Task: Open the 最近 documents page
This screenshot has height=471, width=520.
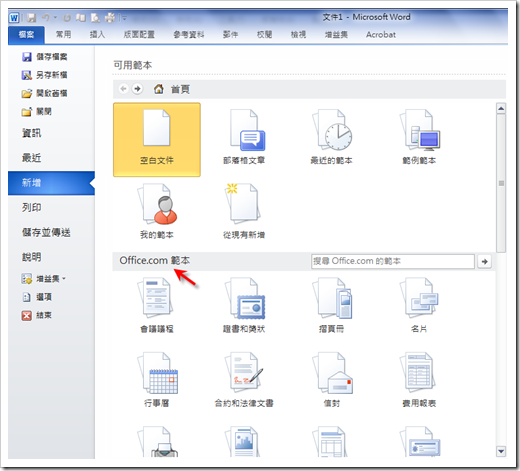Action: coord(32,158)
